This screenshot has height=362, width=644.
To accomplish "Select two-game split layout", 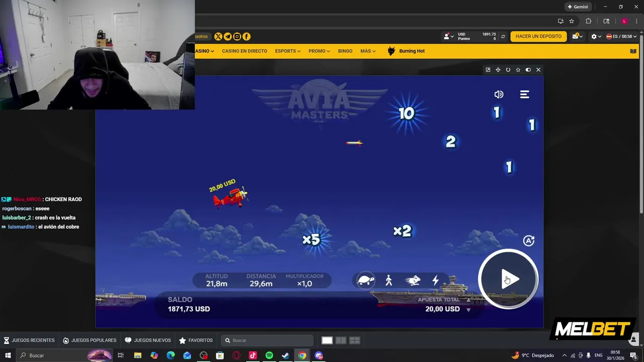I will 341,340.
